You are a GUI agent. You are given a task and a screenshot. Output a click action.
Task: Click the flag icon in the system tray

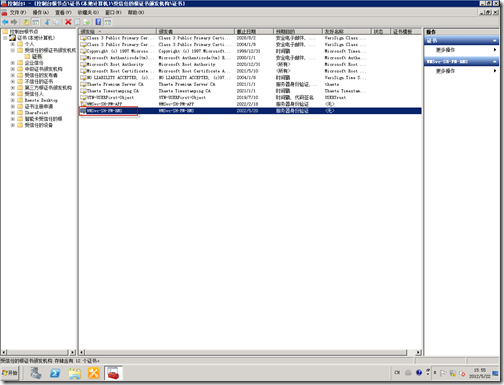click(443, 373)
